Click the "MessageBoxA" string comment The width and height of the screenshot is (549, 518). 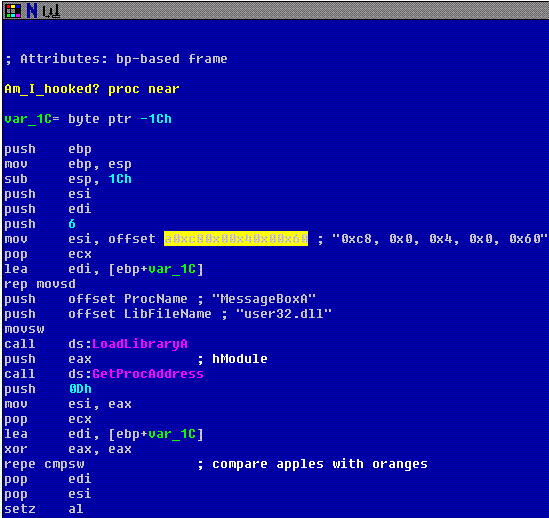264,299
